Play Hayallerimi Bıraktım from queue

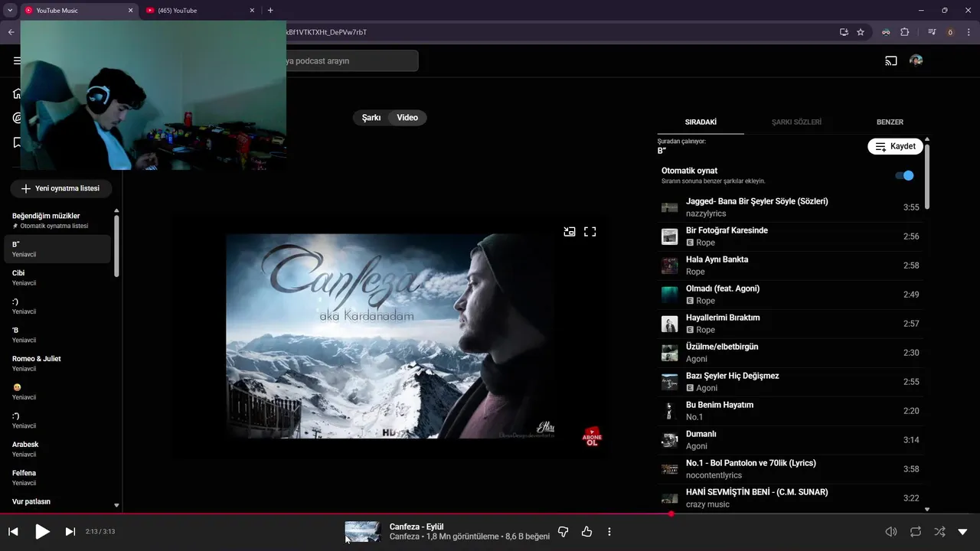(x=790, y=324)
